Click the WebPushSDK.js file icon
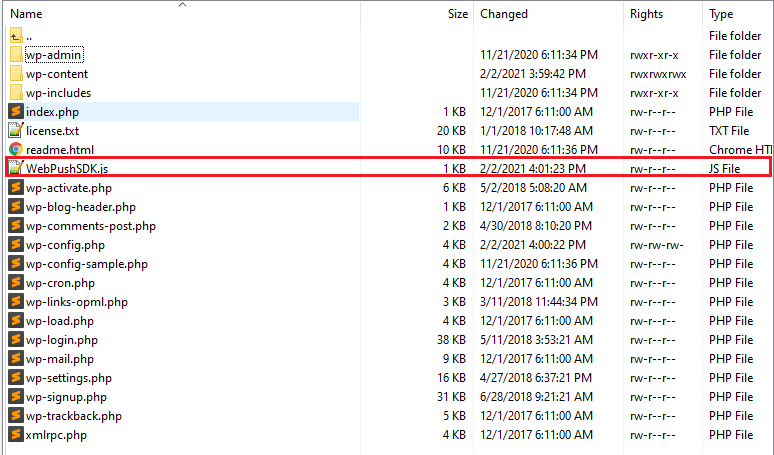The width and height of the screenshot is (774, 455). [16, 169]
